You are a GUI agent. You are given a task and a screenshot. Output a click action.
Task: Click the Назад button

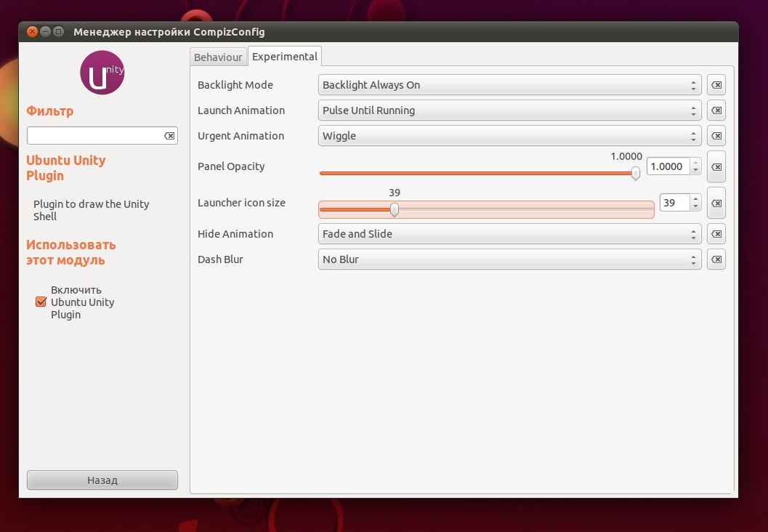coord(102,480)
